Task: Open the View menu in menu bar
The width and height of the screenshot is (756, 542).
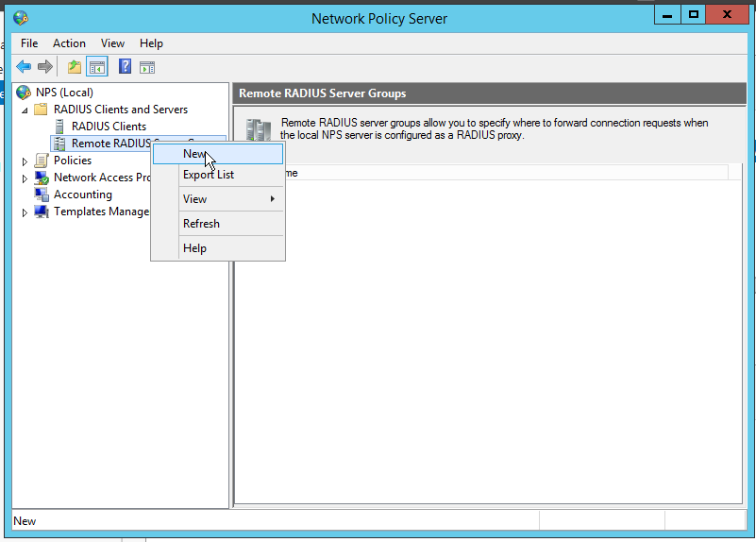Action: pos(112,43)
